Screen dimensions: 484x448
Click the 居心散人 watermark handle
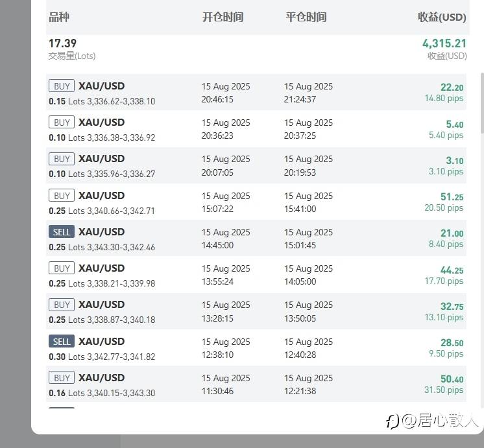[440, 420]
